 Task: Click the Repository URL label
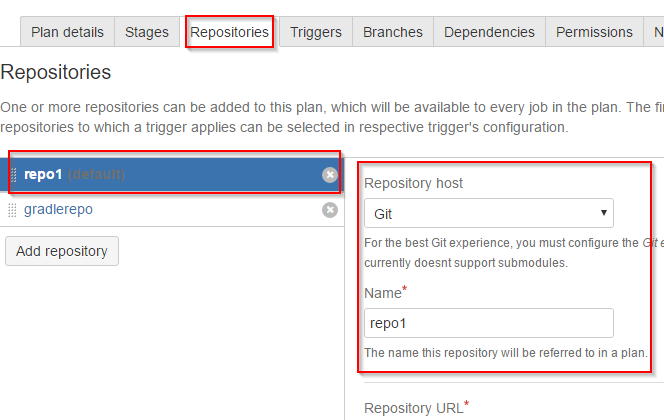417,407
